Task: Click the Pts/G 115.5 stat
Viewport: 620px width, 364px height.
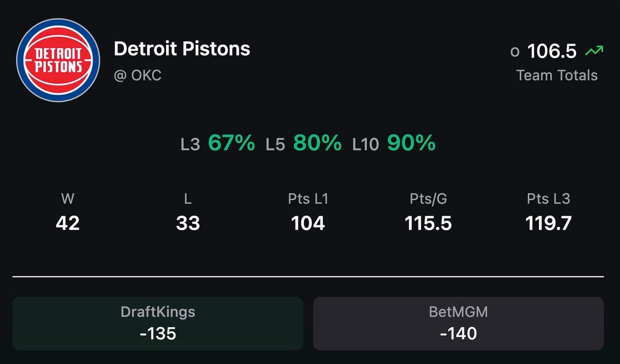Action: [428, 211]
